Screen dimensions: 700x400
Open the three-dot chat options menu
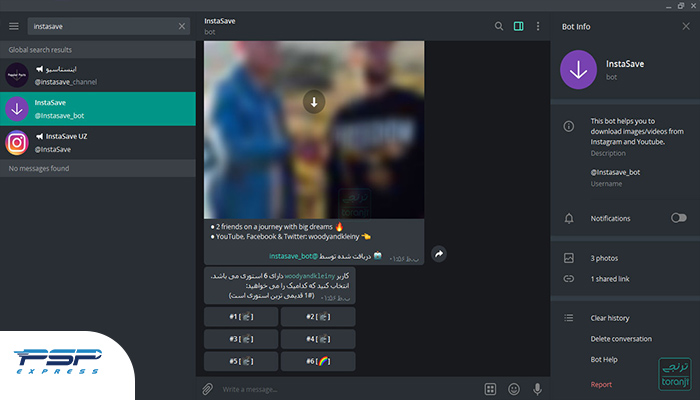538,26
